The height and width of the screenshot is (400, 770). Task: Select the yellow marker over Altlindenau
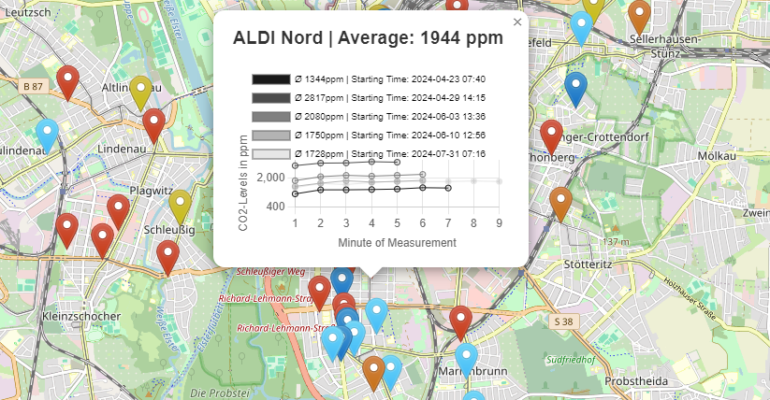coord(141,94)
